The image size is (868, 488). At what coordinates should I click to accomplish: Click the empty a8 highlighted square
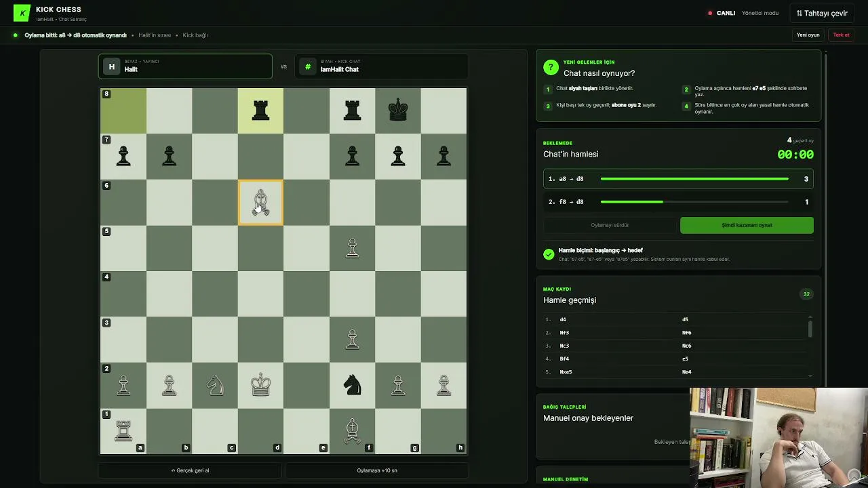point(123,110)
